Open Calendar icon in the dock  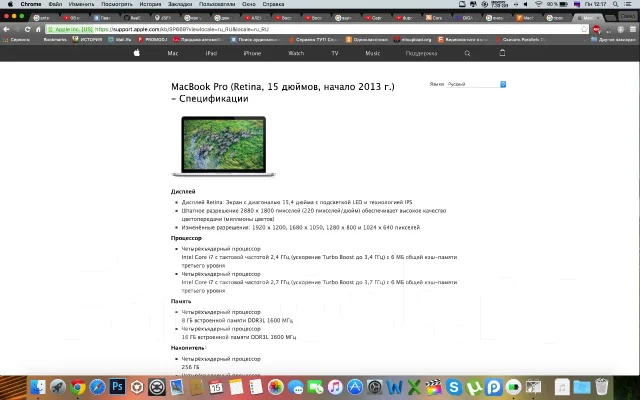tap(216, 387)
